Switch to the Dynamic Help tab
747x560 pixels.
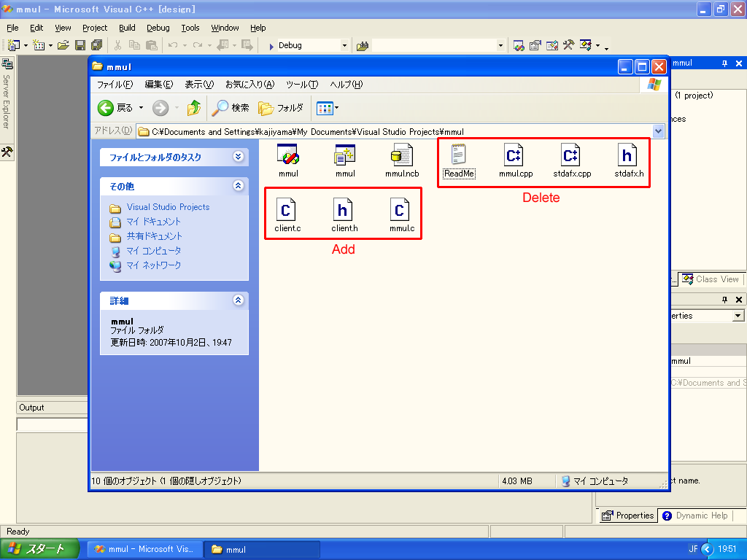coord(695,516)
